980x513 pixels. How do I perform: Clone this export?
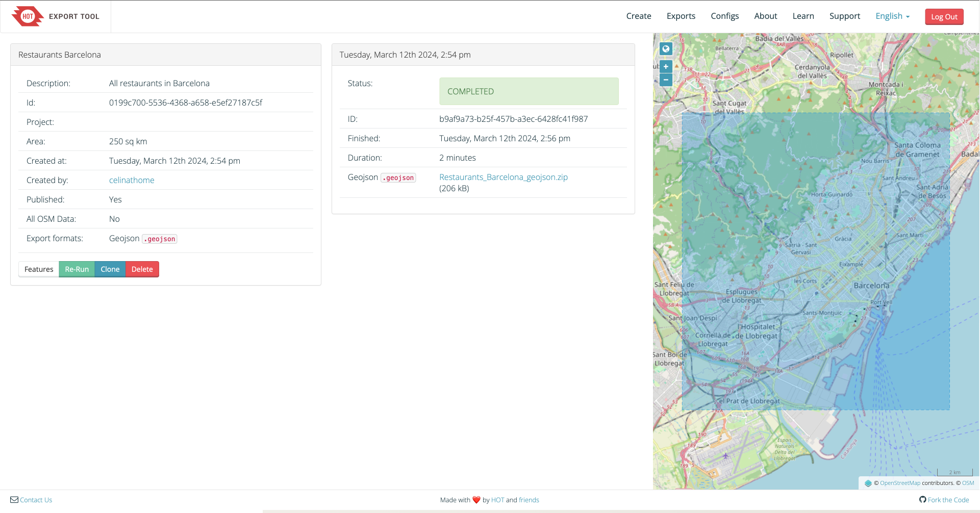point(110,269)
